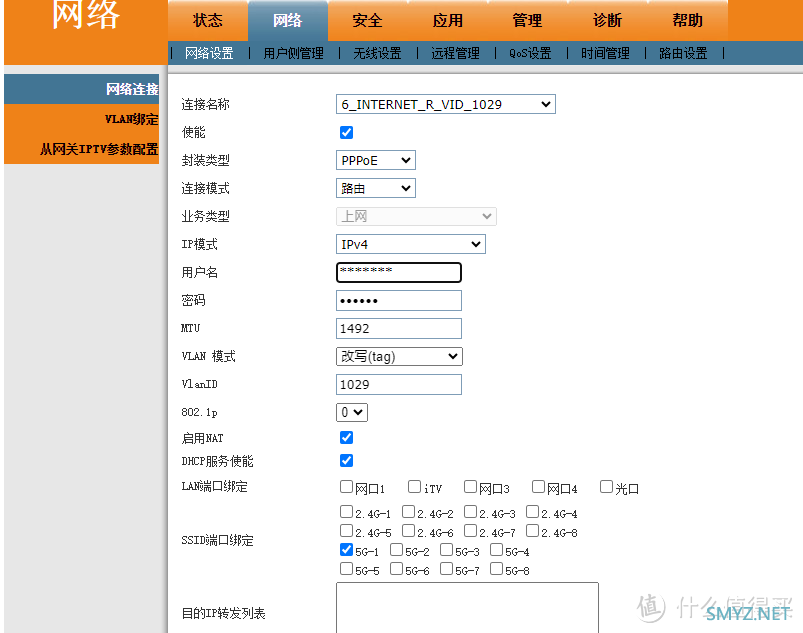
Task: Check the 5G-4 SSID box
Action: 496,550
